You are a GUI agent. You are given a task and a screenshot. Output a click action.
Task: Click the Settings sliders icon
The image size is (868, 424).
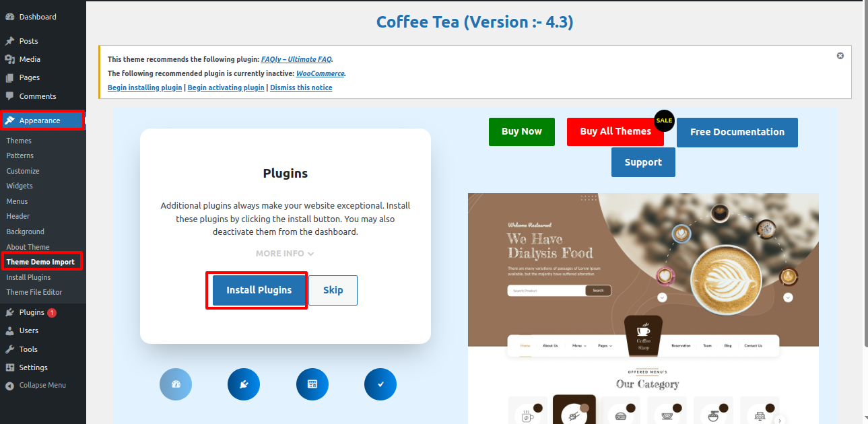click(x=9, y=367)
